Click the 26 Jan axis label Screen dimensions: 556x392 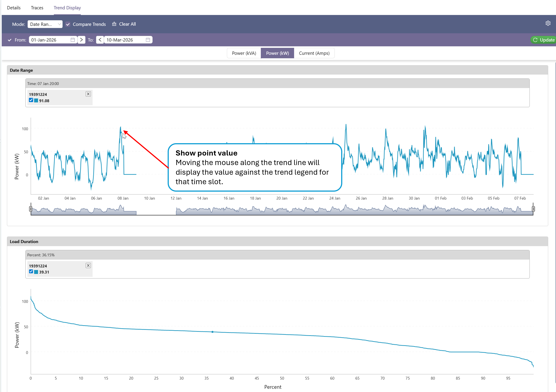click(361, 198)
